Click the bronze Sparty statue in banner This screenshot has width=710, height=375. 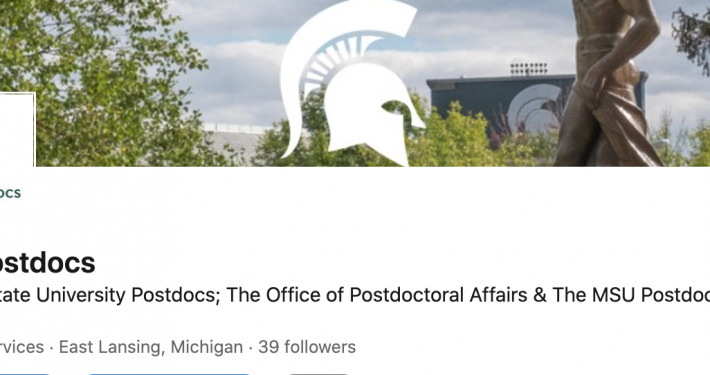[x=607, y=83]
